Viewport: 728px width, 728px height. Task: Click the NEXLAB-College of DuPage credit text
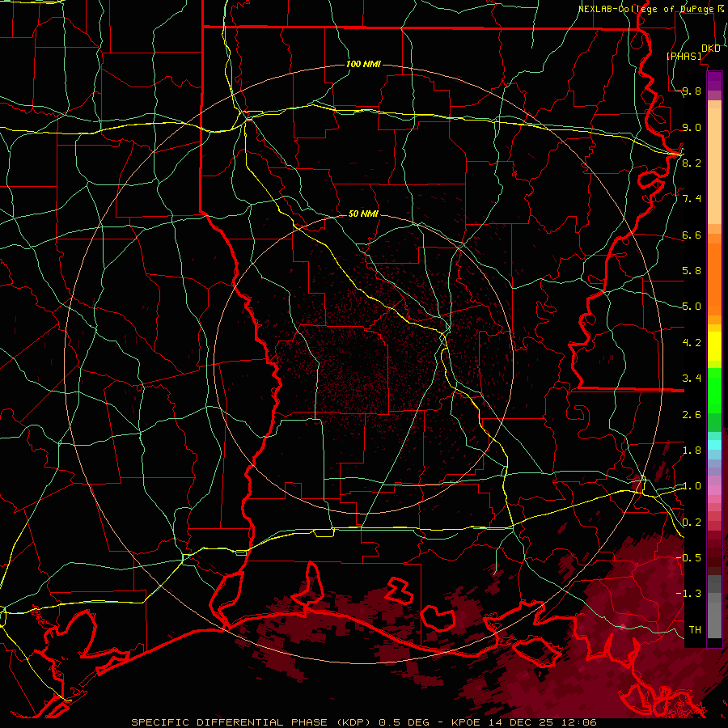tap(645, 9)
